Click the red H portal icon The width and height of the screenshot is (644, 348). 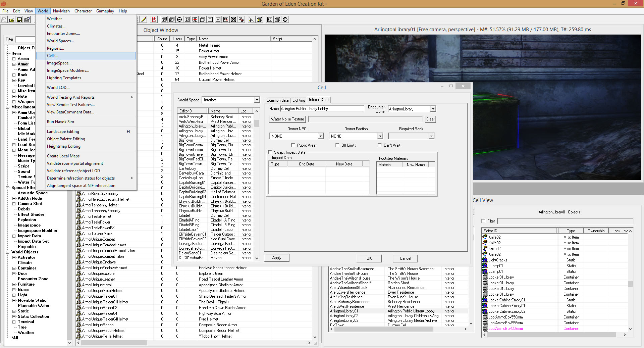pos(195,19)
